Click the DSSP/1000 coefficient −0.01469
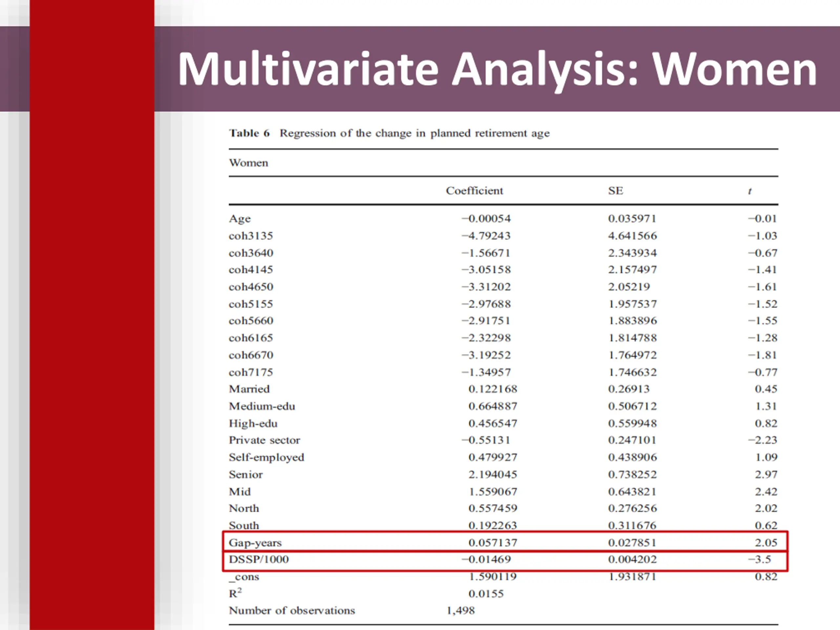 486,559
